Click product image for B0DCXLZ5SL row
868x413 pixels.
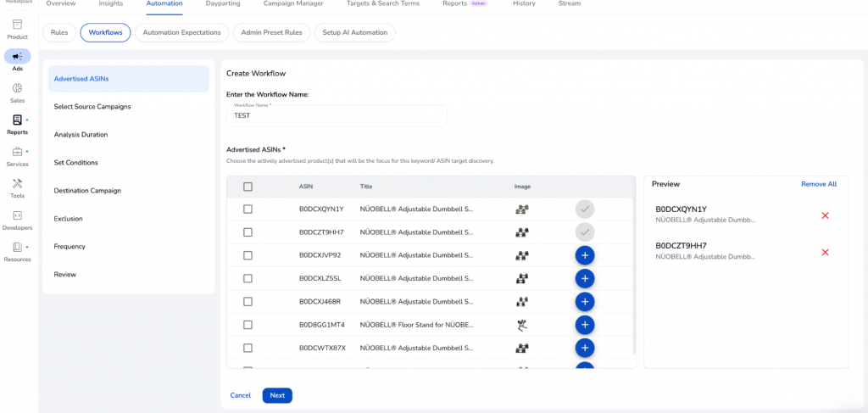point(522,278)
